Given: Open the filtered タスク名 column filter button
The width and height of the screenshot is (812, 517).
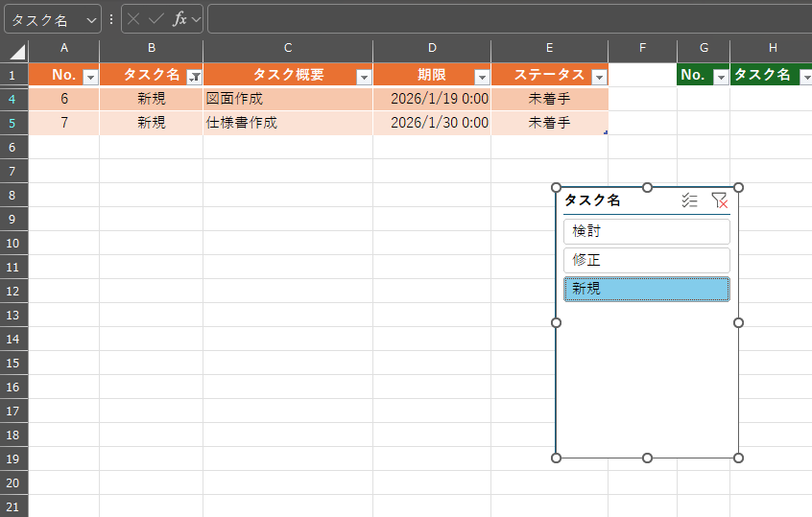Looking at the screenshot, I should click(193, 76).
